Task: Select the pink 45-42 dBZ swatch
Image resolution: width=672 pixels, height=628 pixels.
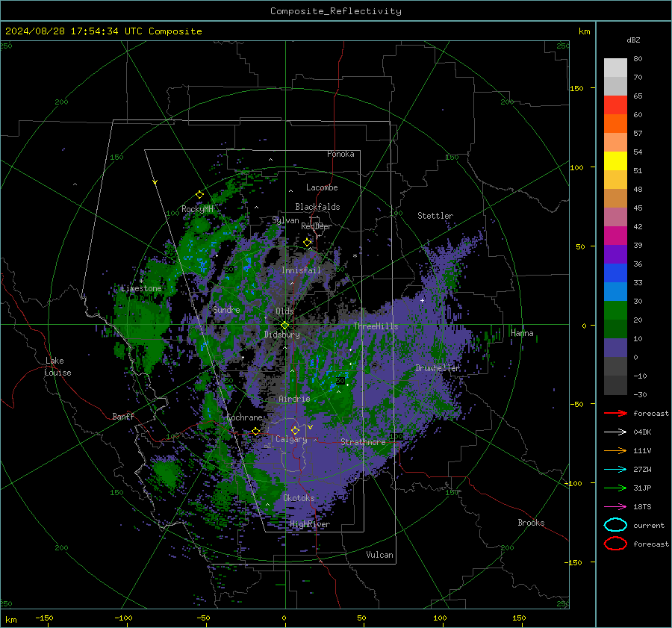Action: pyautogui.click(x=615, y=217)
